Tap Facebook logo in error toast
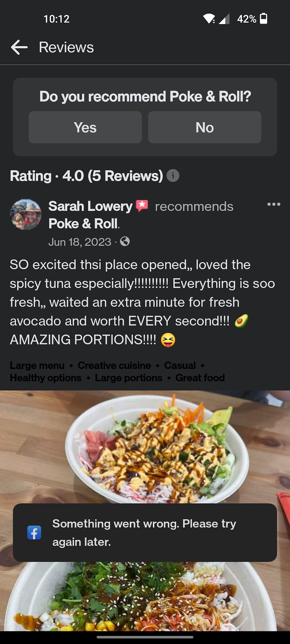 [x=34, y=532]
